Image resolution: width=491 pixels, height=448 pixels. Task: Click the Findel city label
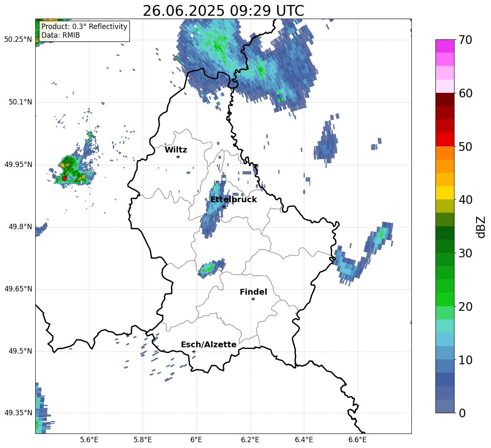(x=253, y=292)
